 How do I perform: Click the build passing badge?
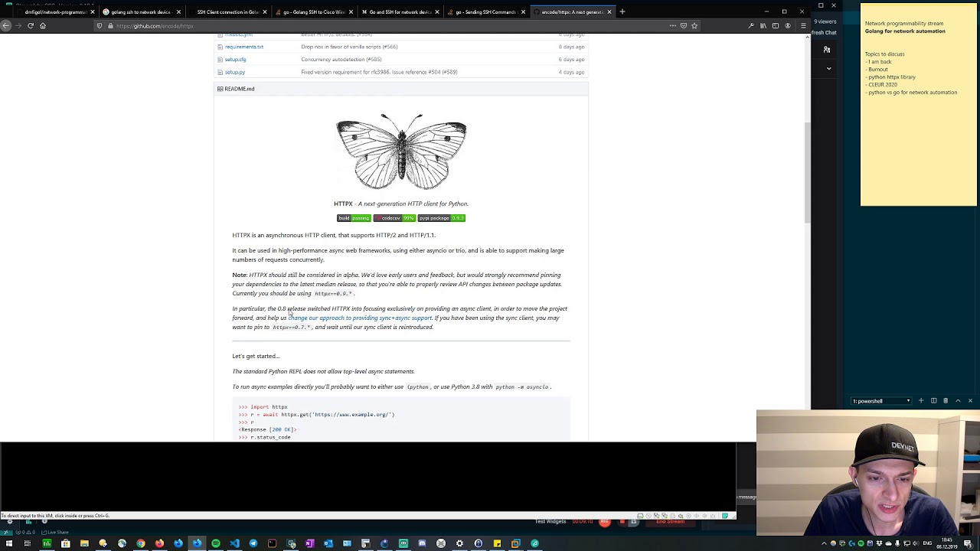(x=354, y=218)
